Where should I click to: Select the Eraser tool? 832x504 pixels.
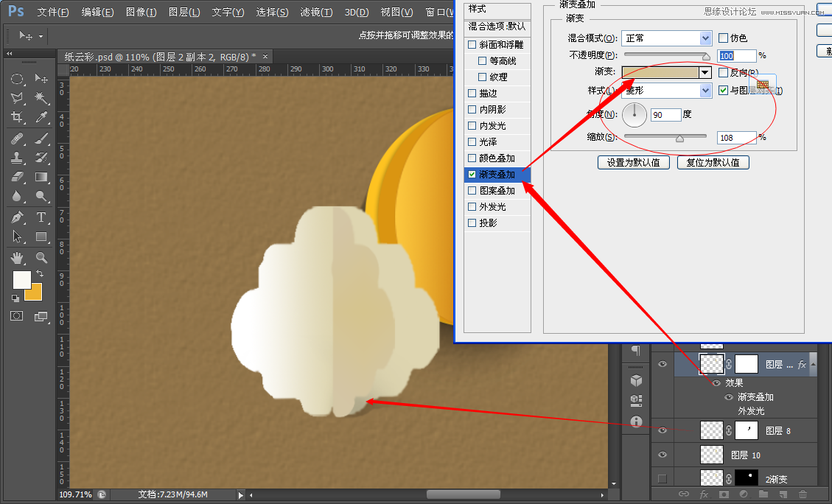click(17, 177)
